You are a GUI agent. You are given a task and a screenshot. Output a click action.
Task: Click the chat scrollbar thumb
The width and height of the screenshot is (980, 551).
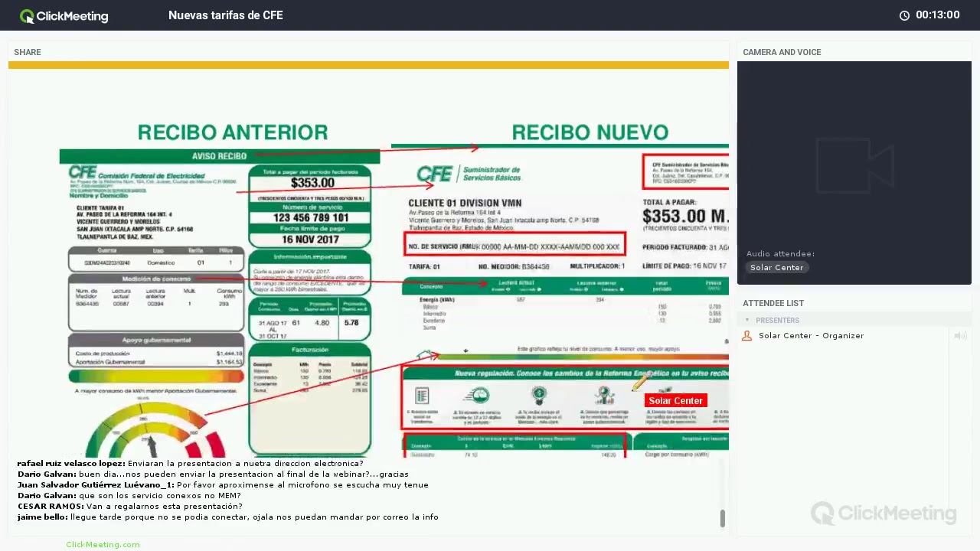(x=722, y=519)
